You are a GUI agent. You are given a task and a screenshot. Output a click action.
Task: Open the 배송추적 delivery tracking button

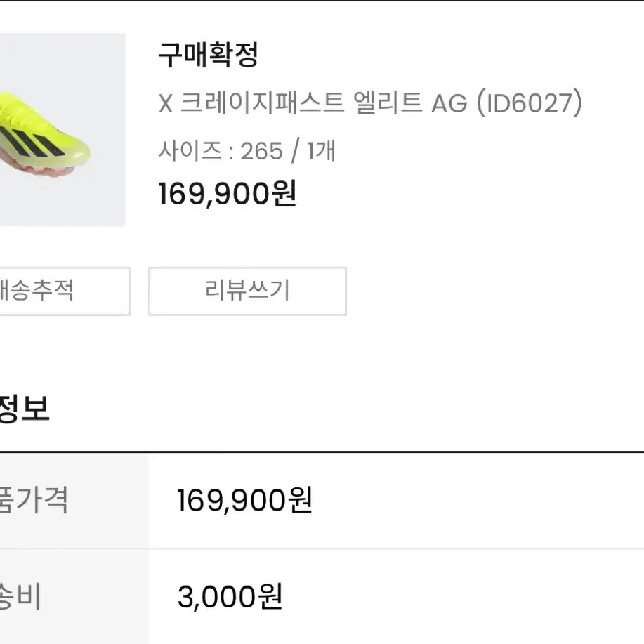point(65,291)
